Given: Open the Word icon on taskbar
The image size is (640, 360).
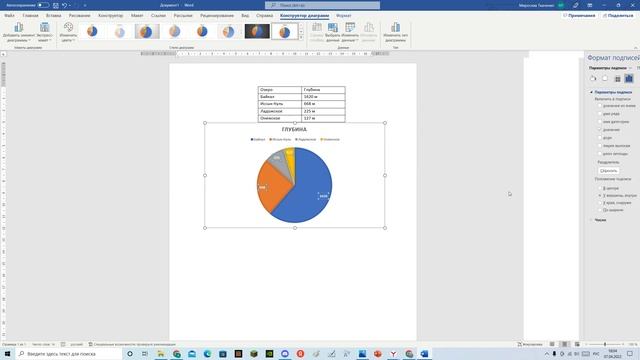Looking at the screenshot, I should coord(424,353).
